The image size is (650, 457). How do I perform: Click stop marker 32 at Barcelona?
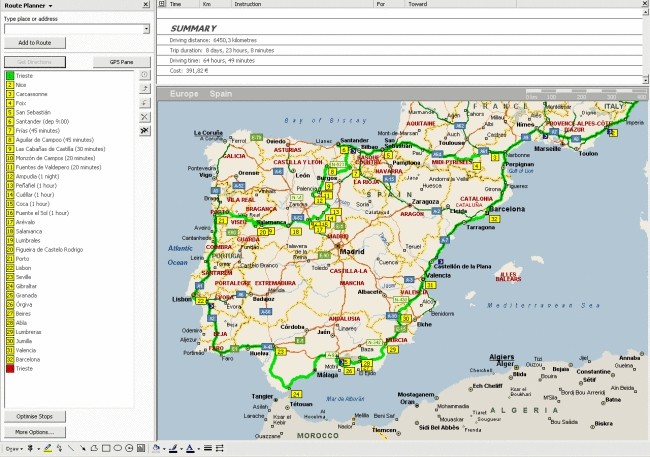(x=494, y=219)
